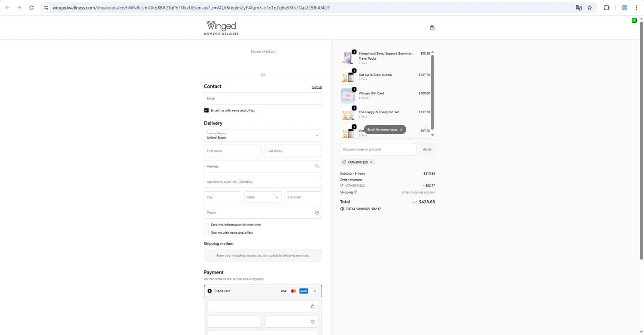Open the Country/Region dropdown
This screenshot has height=335, width=644.
[x=263, y=136]
